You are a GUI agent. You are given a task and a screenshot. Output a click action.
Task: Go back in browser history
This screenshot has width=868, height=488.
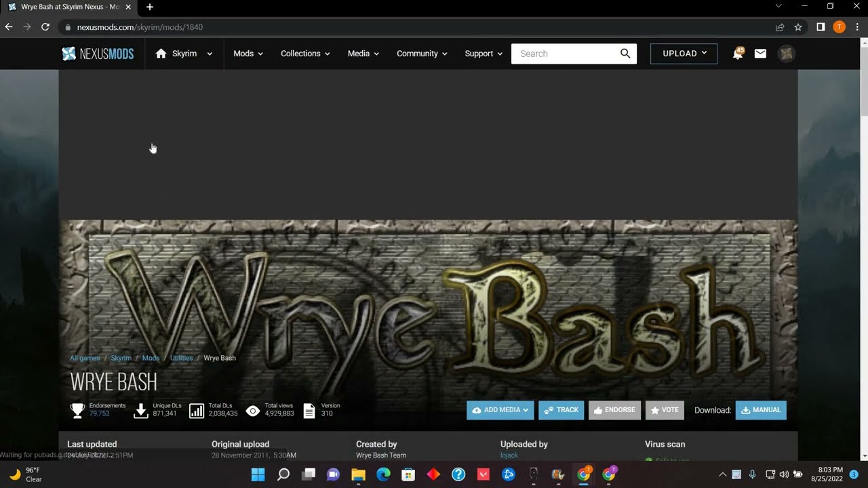pos(9,27)
